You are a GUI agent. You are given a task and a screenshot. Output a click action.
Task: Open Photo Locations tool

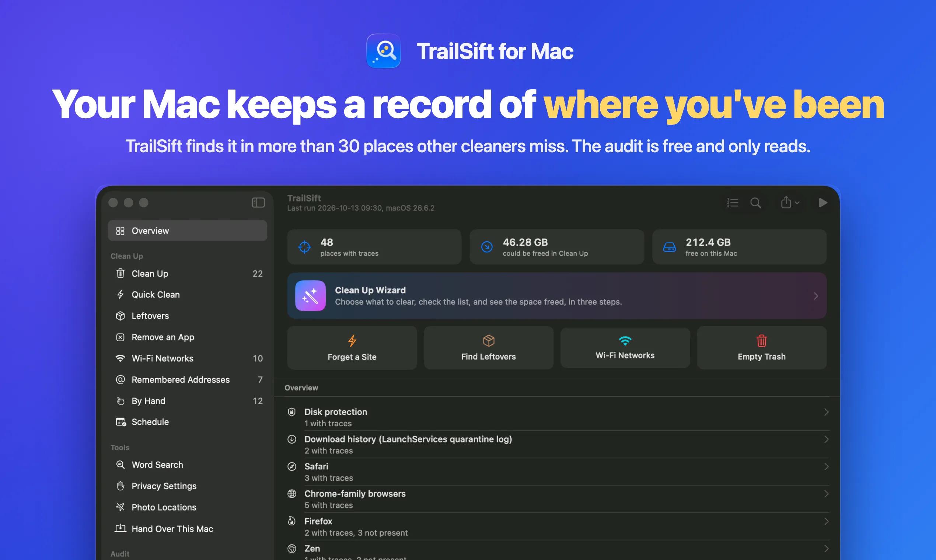[187, 507]
